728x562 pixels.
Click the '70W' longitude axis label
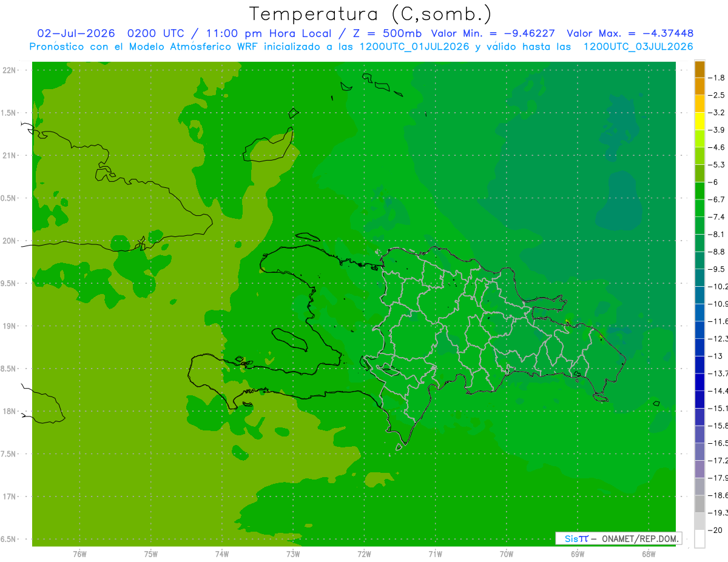point(506,554)
